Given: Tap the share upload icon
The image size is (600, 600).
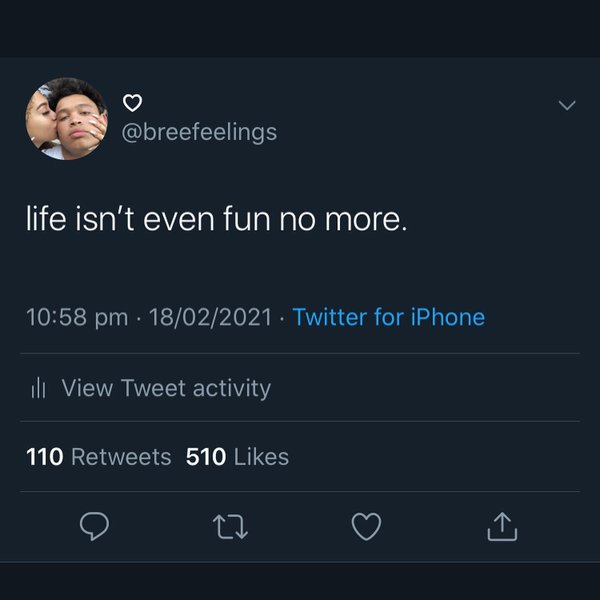Looking at the screenshot, I should pos(502,526).
